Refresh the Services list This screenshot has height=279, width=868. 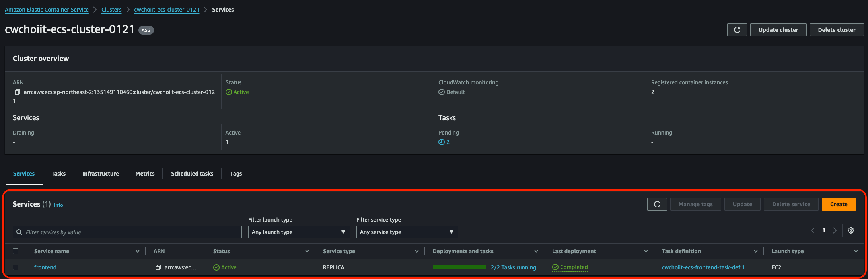657,204
